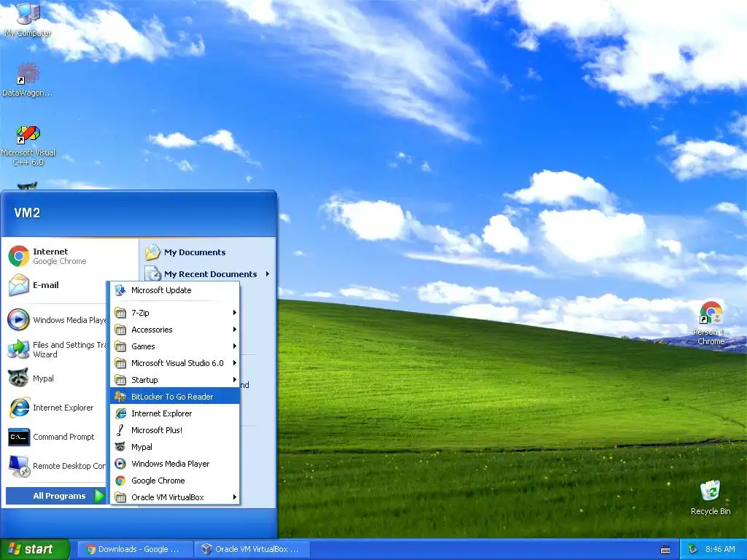Click the My Recent Documents icon
The image size is (747, 560).
pos(153,274)
